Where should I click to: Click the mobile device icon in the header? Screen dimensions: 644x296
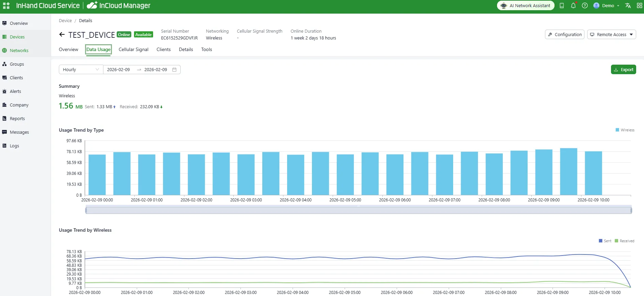pos(562,5)
